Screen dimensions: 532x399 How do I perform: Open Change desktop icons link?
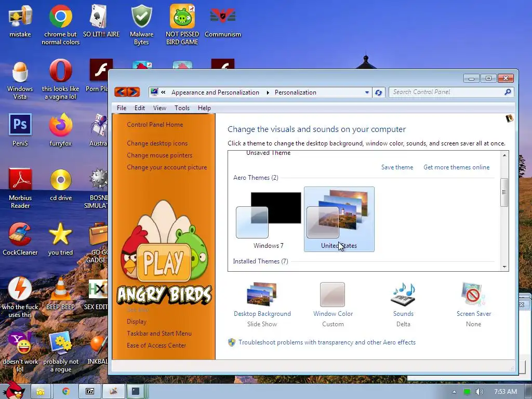point(157,143)
